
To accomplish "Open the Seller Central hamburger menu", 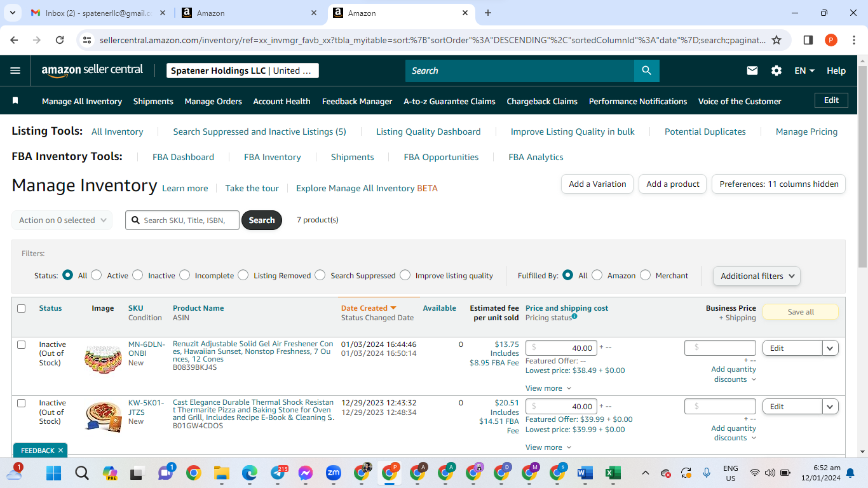I will (x=15, y=71).
